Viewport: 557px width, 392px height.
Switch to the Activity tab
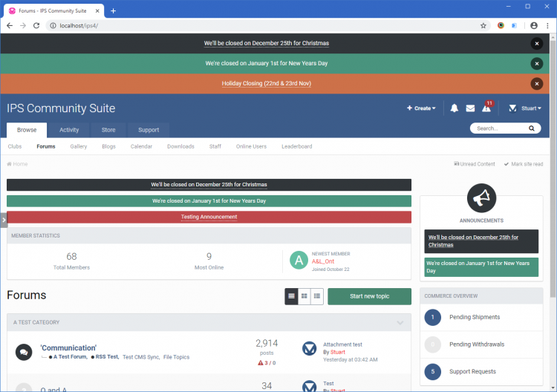69,130
